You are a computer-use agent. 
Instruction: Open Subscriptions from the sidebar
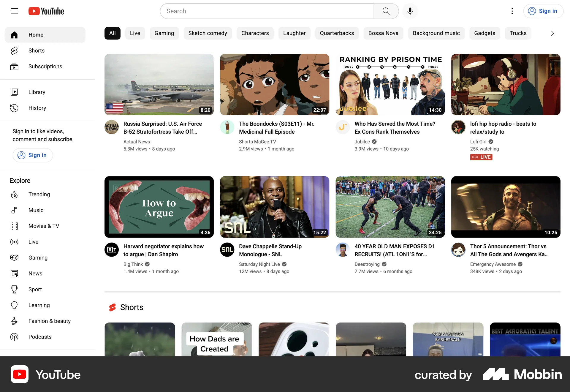pyautogui.click(x=45, y=66)
